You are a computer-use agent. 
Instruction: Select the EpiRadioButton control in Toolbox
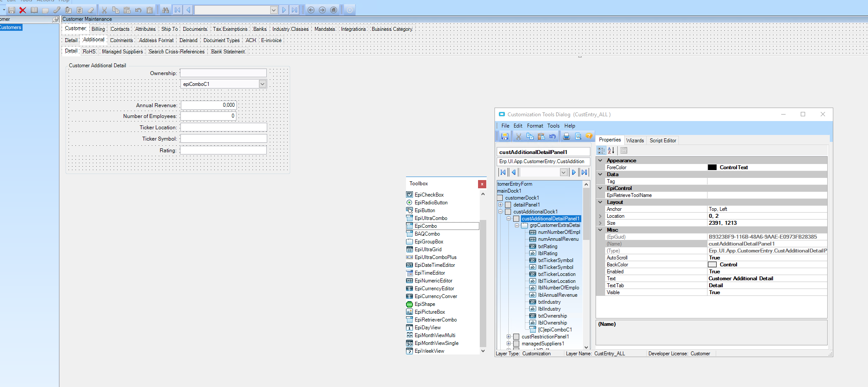click(431, 203)
